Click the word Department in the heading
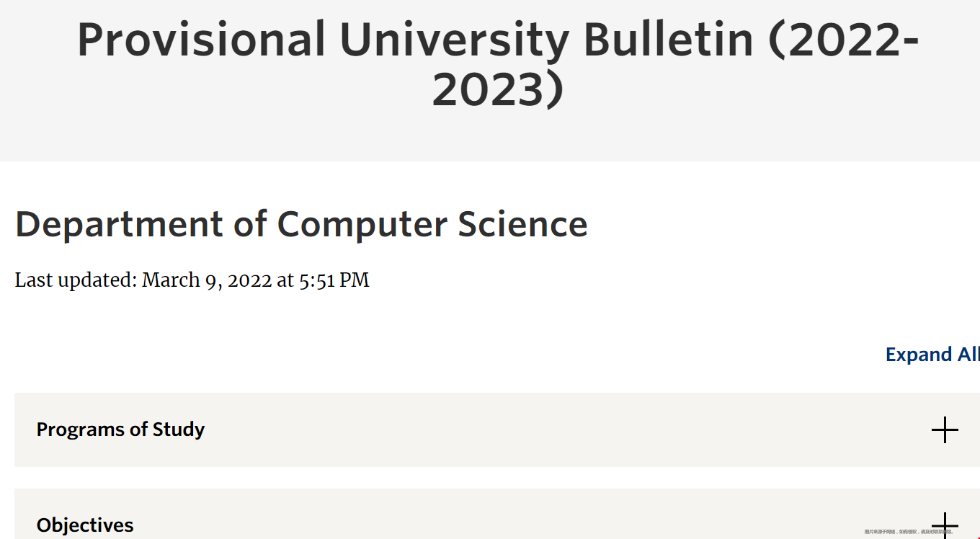980x539 pixels. [x=120, y=224]
